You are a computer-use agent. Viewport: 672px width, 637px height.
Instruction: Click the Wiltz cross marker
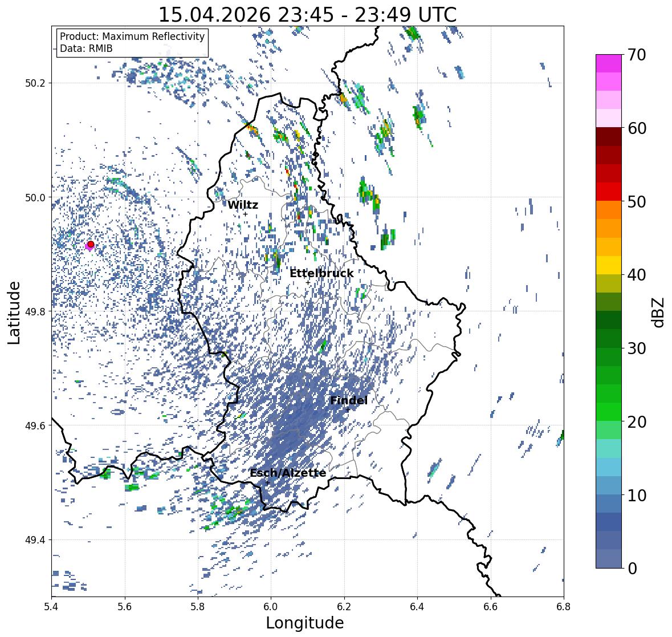pyautogui.click(x=245, y=214)
